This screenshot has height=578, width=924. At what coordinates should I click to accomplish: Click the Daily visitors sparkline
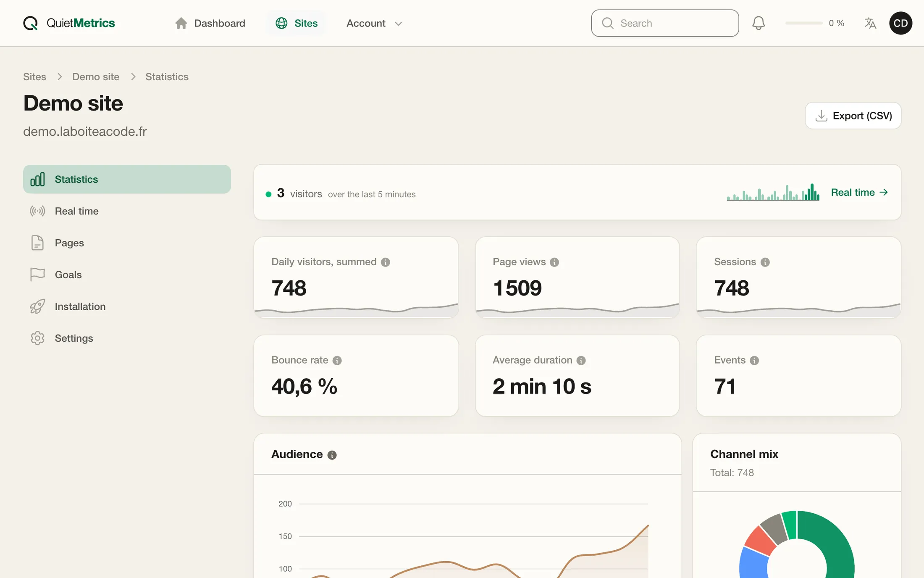(356, 310)
